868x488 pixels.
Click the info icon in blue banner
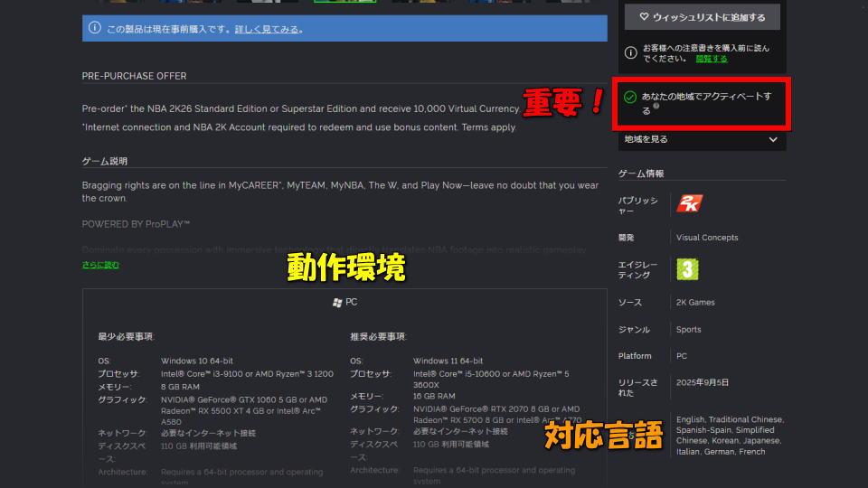(x=95, y=28)
